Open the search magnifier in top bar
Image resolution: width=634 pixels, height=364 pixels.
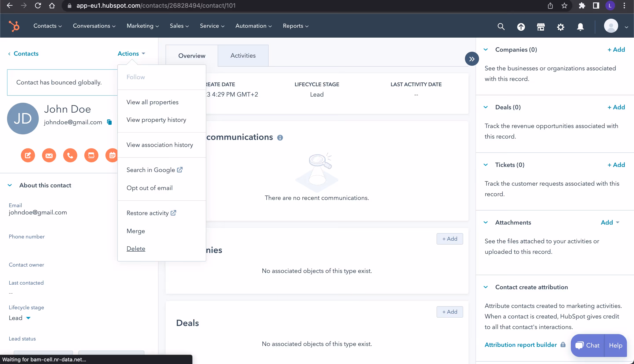tap(501, 26)
